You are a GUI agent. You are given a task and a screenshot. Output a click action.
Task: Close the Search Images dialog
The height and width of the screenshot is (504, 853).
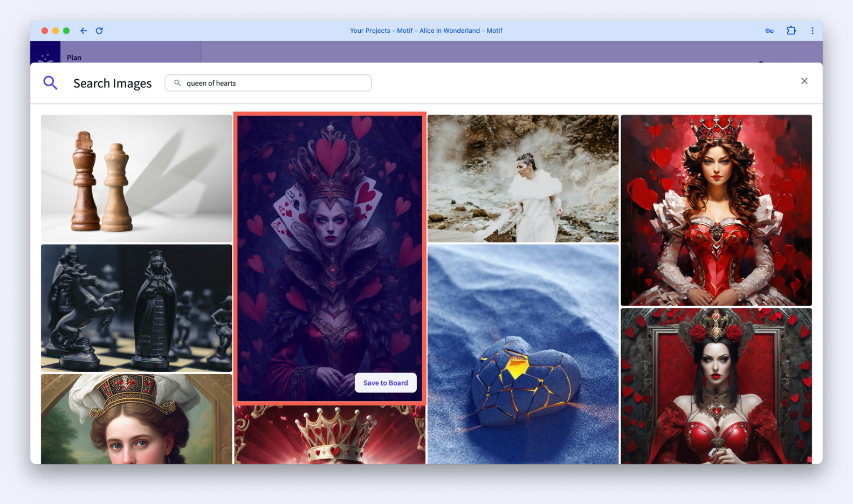coord(804,81)
